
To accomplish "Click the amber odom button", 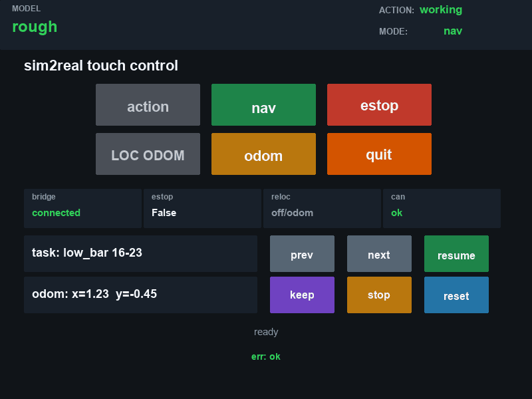I will (263, 154).
